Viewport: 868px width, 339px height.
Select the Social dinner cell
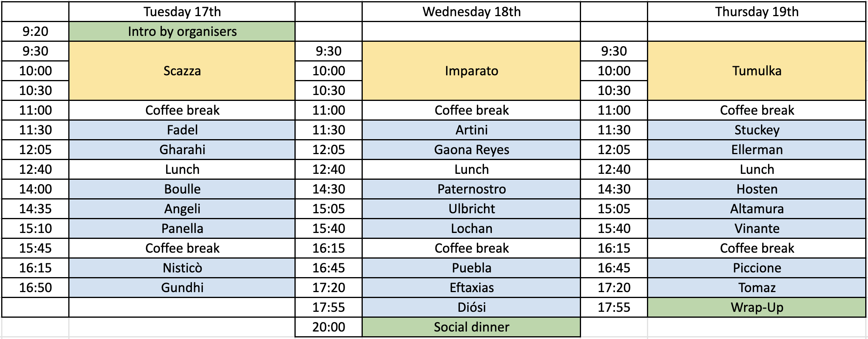click(471, 327)
